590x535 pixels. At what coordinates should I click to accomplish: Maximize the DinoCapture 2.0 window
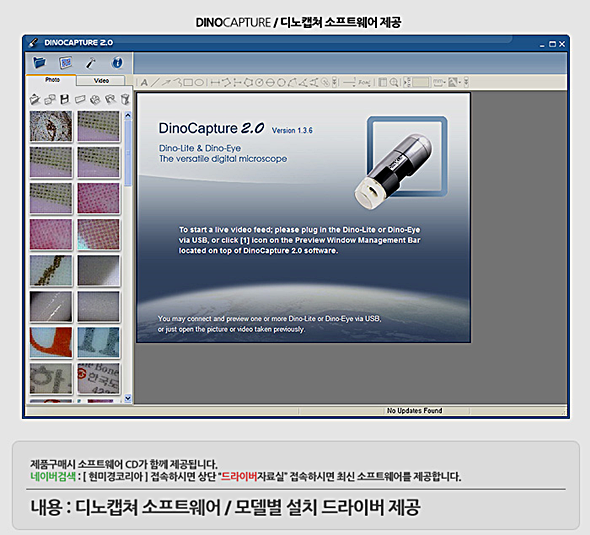(x=552, y=44)
